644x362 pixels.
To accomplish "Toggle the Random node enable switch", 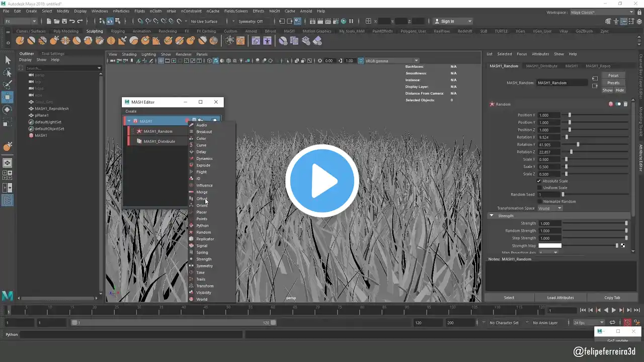I will (x=618, y=104).
